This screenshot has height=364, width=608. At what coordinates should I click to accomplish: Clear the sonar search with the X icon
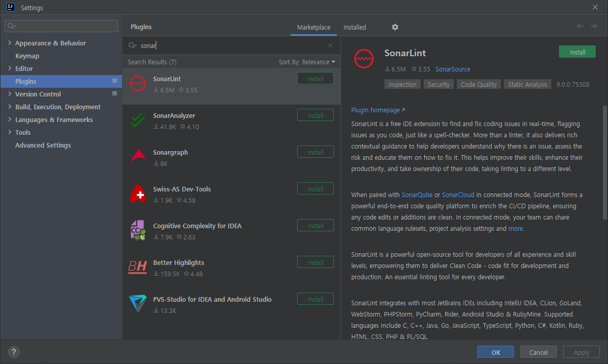330,45
